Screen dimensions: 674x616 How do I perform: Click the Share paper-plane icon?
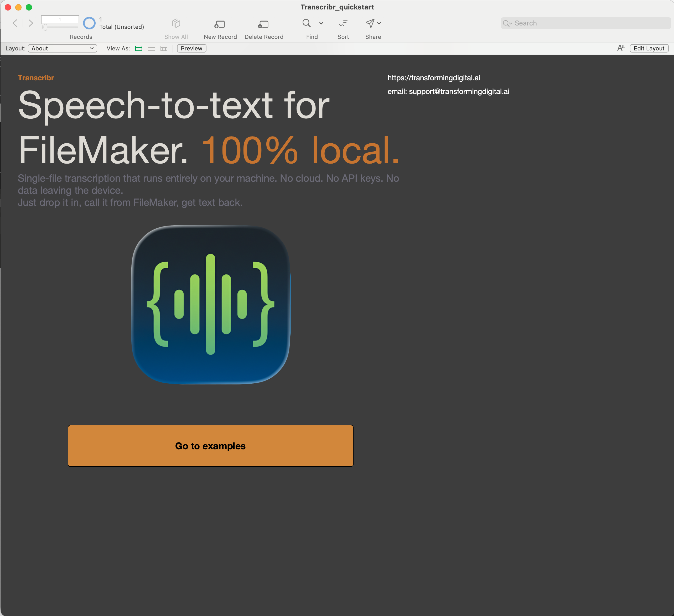tap(370, 23)
